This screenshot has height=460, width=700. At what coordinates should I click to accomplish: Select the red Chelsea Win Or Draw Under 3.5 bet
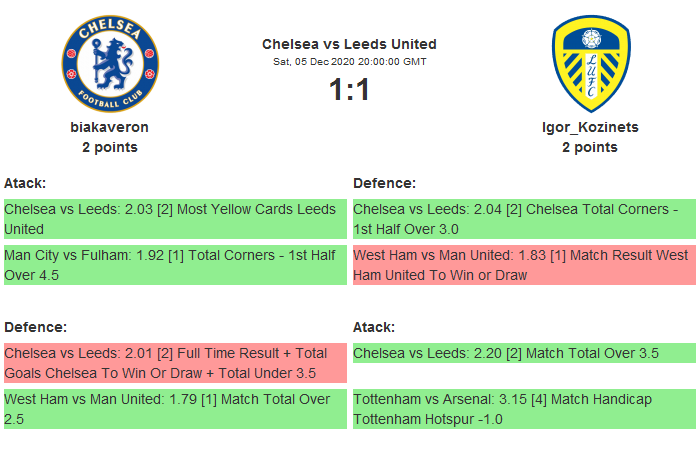(x=175, y=363)
